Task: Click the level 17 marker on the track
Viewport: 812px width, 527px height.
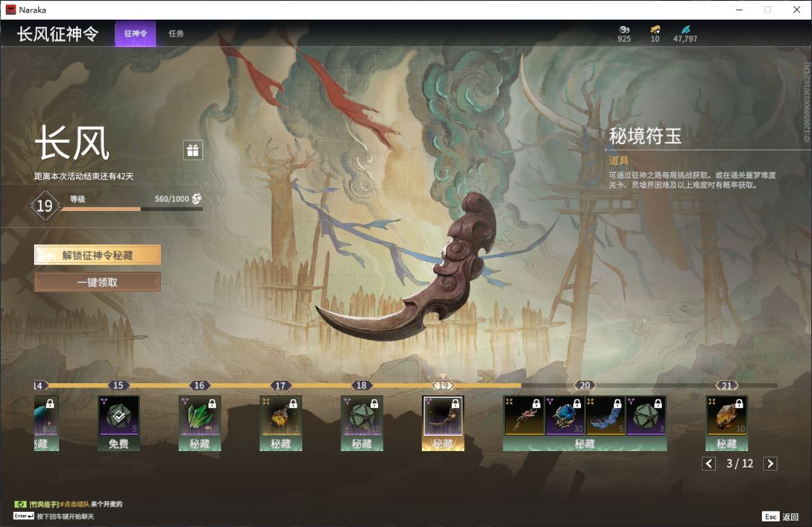Action: 280,385
